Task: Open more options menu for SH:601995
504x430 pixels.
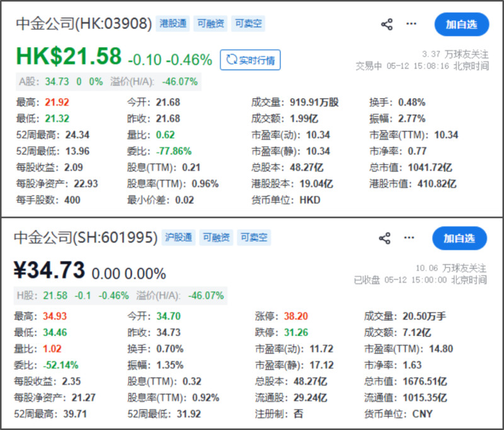Action: tap(409, 238)
